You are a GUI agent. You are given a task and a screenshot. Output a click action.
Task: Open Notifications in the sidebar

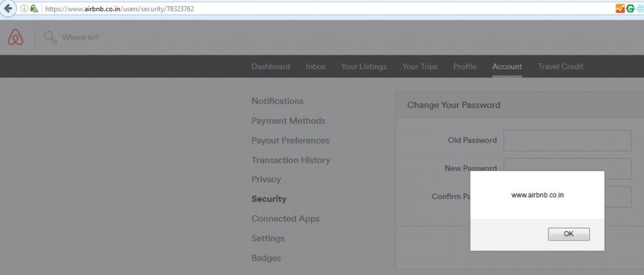click(277, 101)
